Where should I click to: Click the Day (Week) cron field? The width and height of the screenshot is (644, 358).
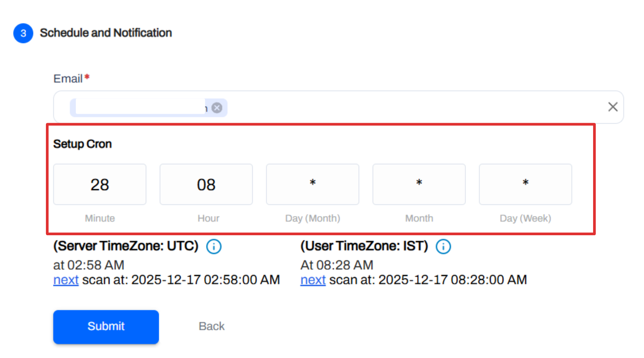pos(526,184)
